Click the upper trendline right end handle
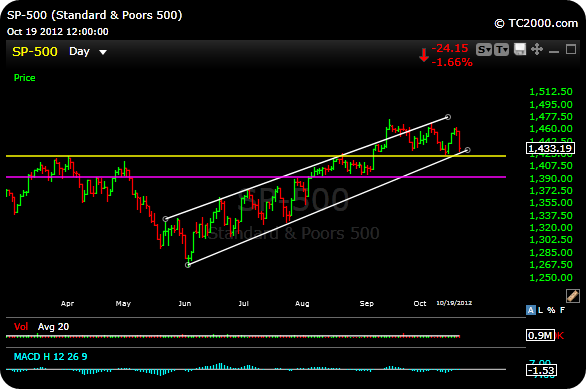Viewport: 586px width, 389px height. [448, 117]
